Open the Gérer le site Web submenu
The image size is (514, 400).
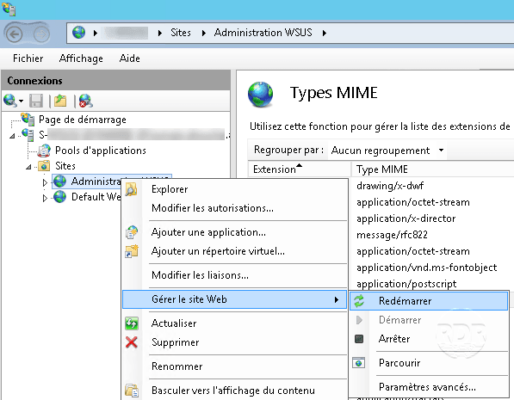click(x=235, y=299)
